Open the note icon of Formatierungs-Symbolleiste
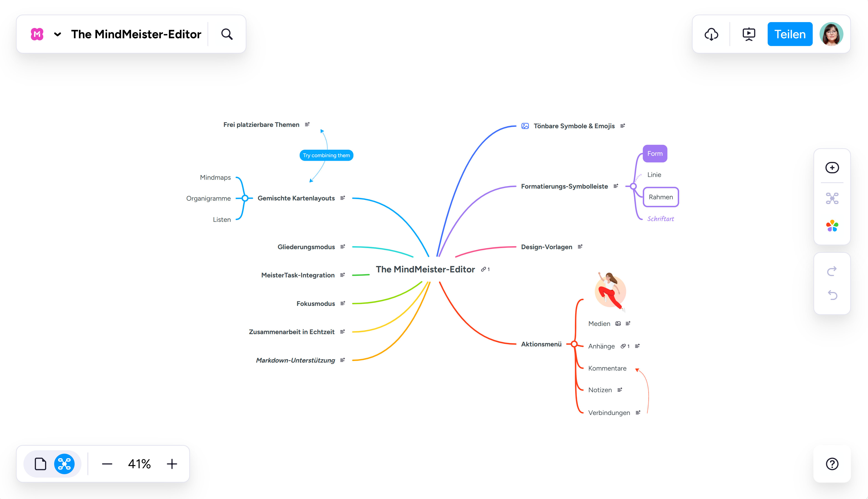This screenshot has width=868, height=499. [616, 186]
